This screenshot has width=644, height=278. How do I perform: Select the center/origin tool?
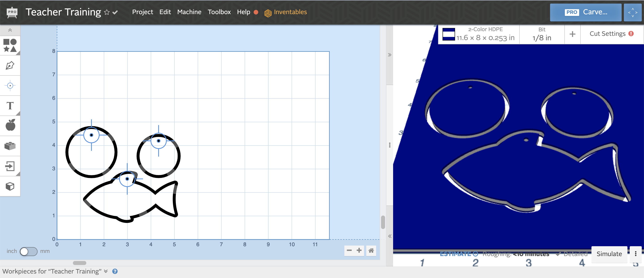pos(10,86)
